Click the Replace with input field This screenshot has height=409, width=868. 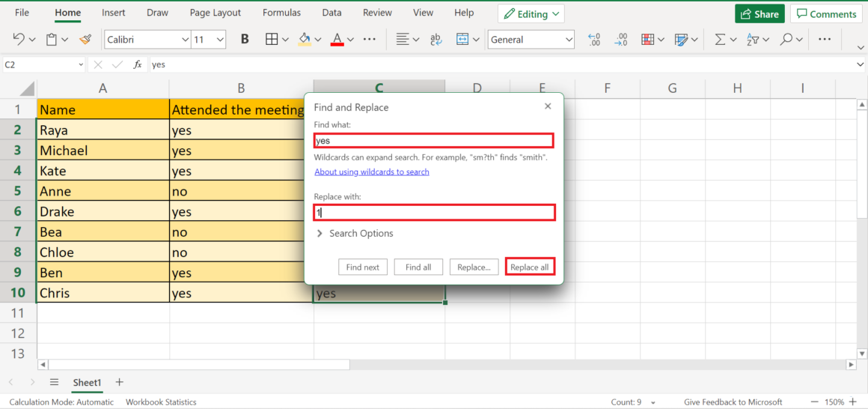coord(435,212)
